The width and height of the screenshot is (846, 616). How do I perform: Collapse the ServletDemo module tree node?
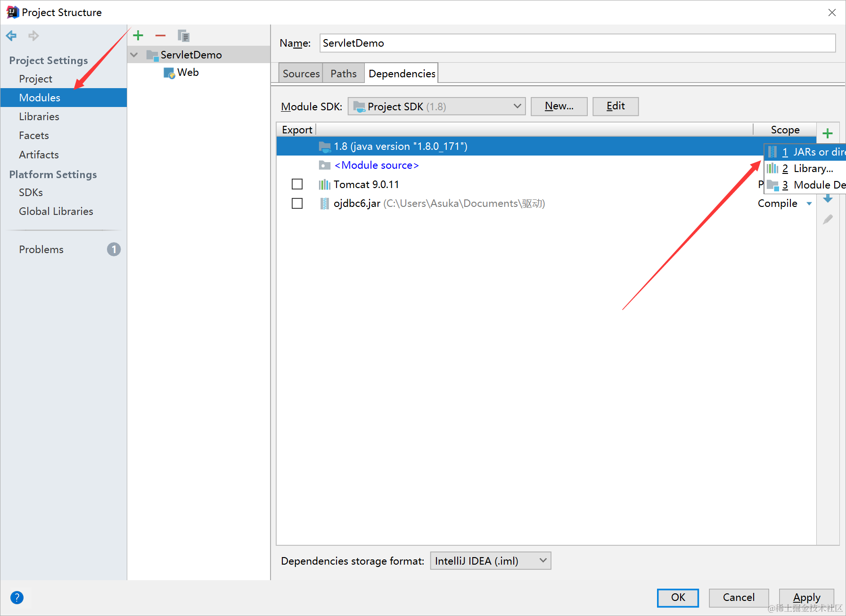pos(134,55)
